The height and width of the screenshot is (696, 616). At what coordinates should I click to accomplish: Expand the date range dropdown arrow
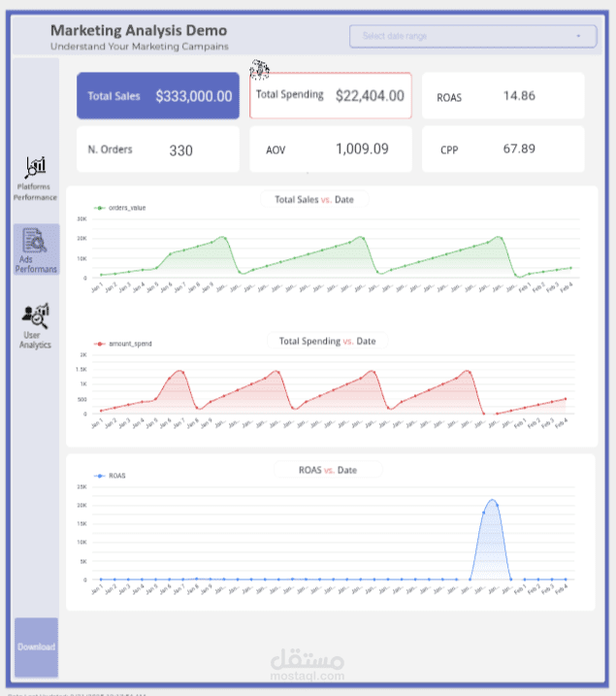click(x=578, y=36)
